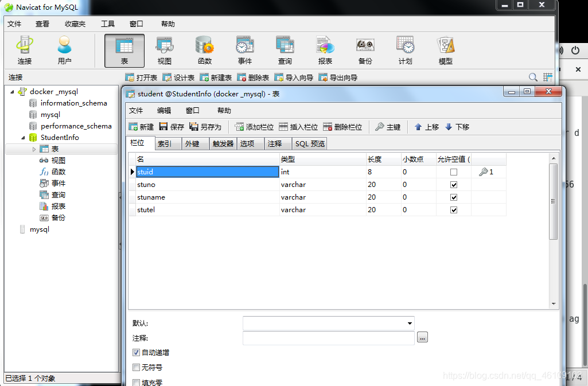Open the 用户 user manager icon
Viewport: 588px width, 386px height.
pyautogui.click(x=64, y=50)
